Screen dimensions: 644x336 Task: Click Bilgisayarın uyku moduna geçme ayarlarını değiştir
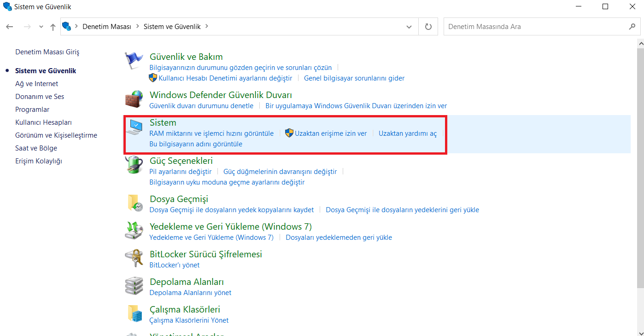pyautogui.click(x=227, y=182)
